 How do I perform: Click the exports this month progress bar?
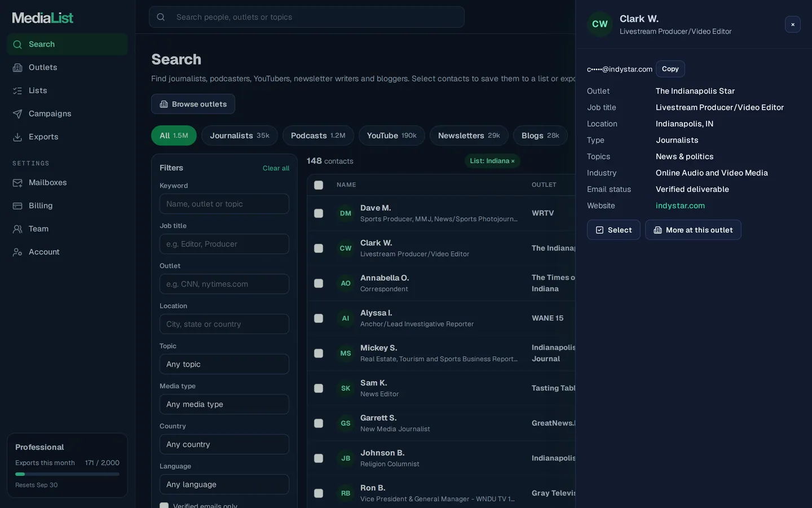tap(67, 474)
